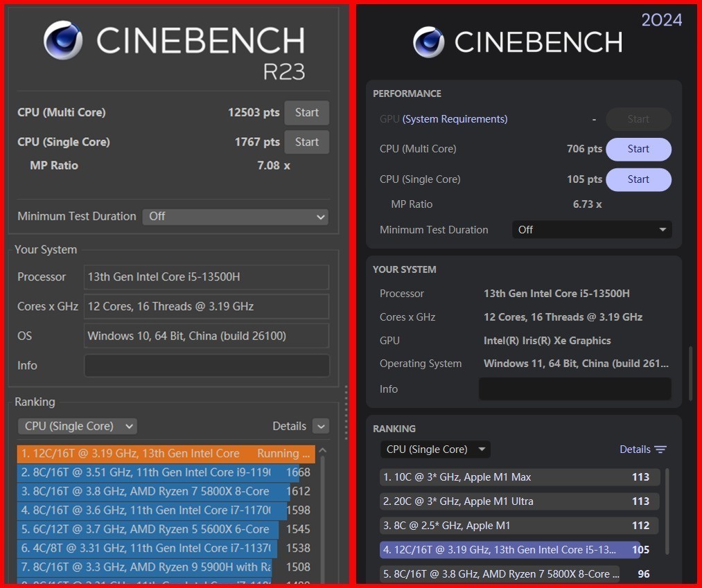Open 2024 Minimum Test Duration dropdown
This screenshot has width=702, height=588.
point(592,230)
